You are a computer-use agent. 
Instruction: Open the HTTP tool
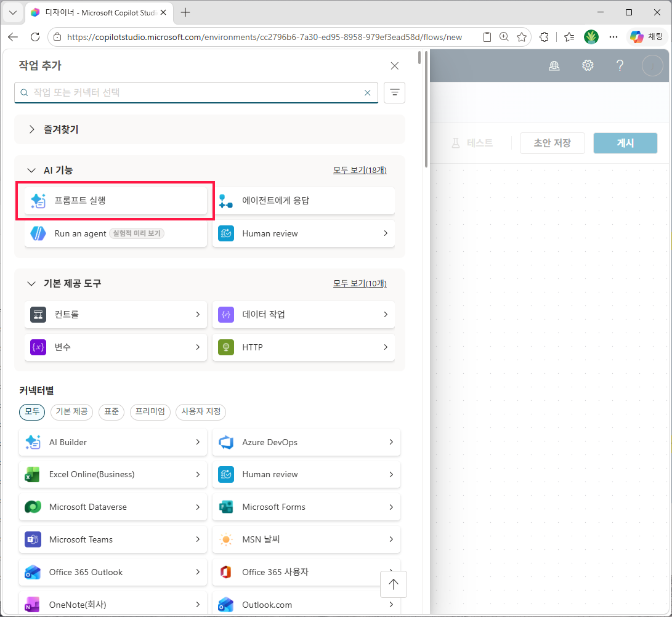(x=304, y=347)
